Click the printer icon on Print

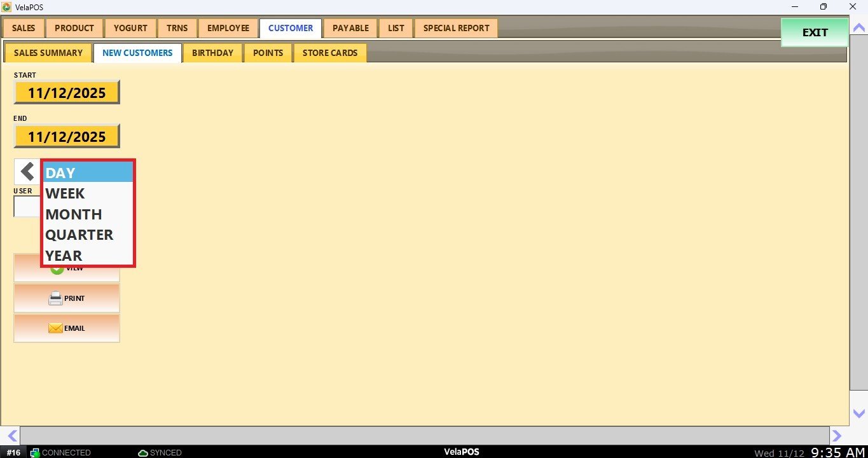56,298
